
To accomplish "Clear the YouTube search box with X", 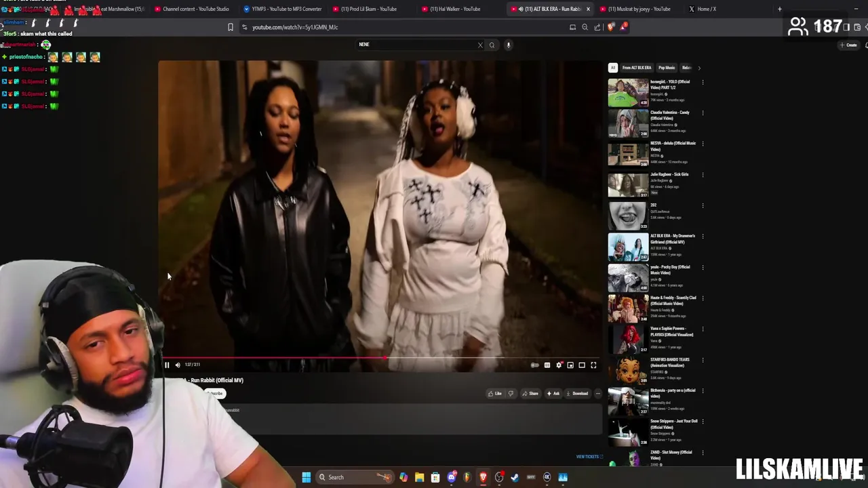I will pos(480,45).
